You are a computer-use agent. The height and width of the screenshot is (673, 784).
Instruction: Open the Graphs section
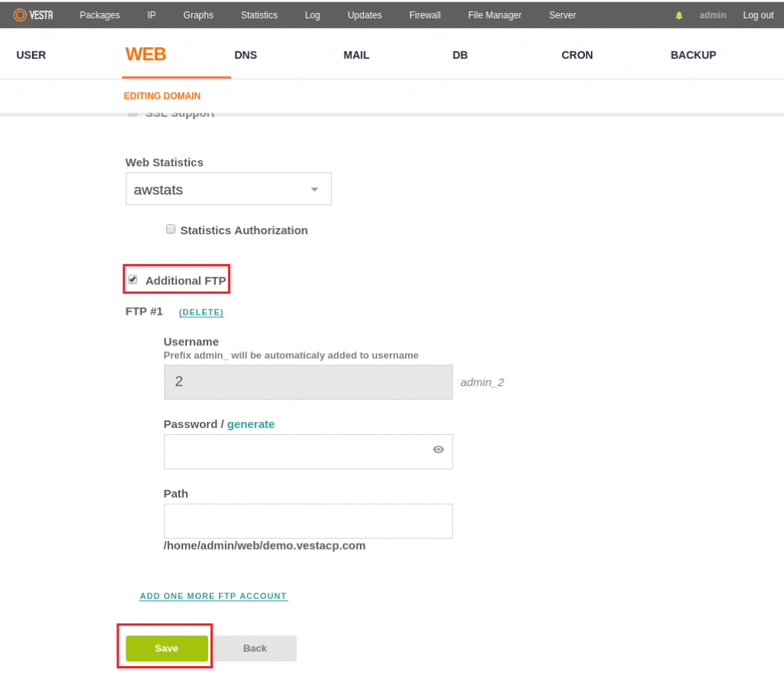[x=198, y=15]
